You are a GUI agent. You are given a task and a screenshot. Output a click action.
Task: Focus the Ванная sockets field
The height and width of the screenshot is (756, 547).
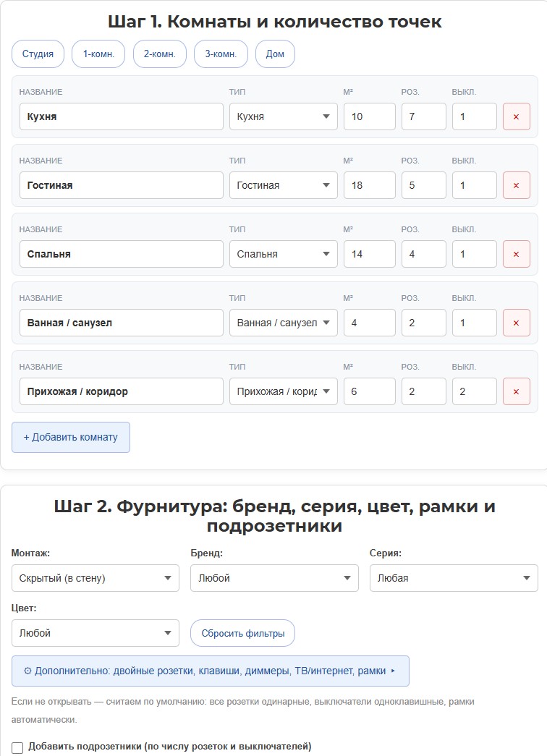point(423,323)
